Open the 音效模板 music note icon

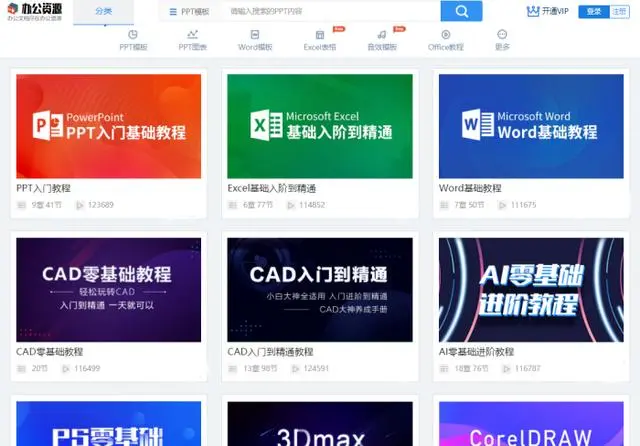tap(382, 35)
